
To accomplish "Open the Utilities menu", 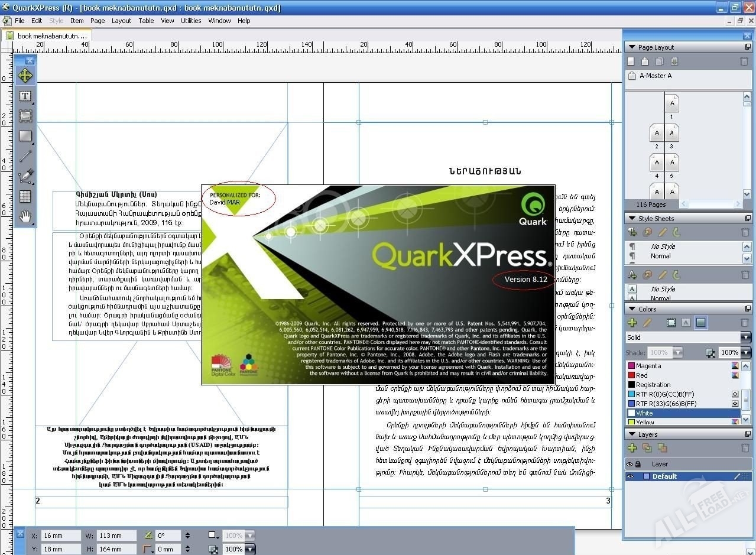I will [191, 21].
